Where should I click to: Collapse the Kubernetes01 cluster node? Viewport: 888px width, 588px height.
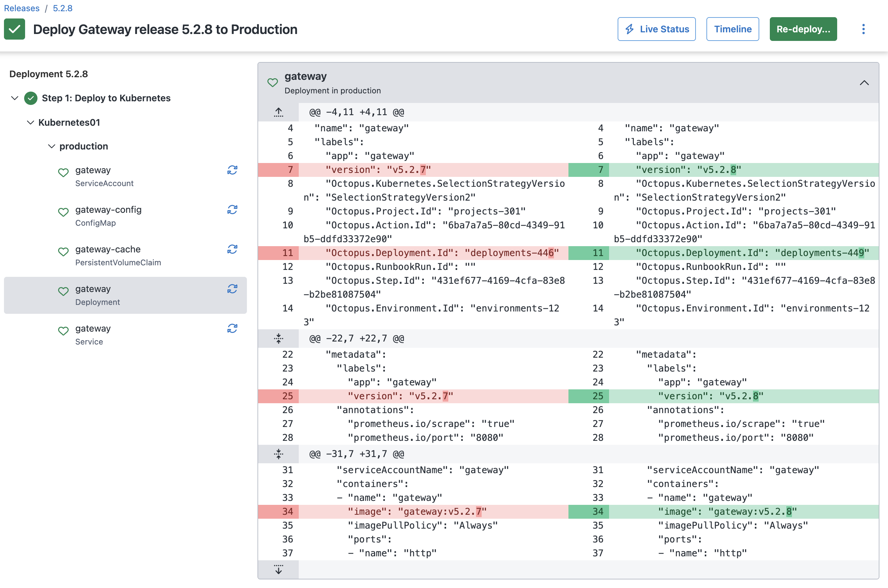(x=30, y=122)
